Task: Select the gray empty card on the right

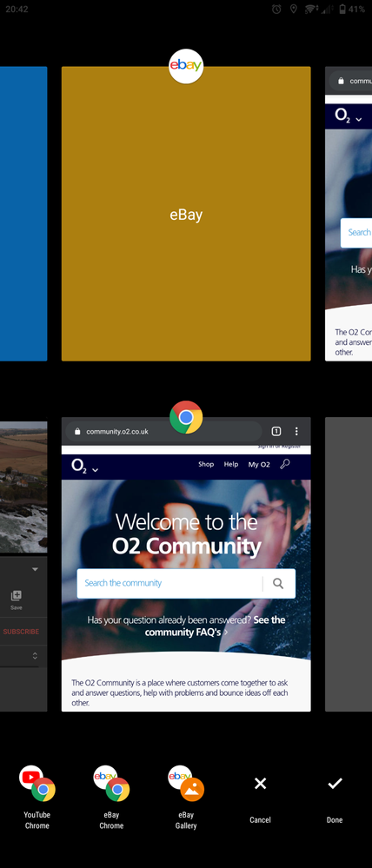Action: point(349,564)
